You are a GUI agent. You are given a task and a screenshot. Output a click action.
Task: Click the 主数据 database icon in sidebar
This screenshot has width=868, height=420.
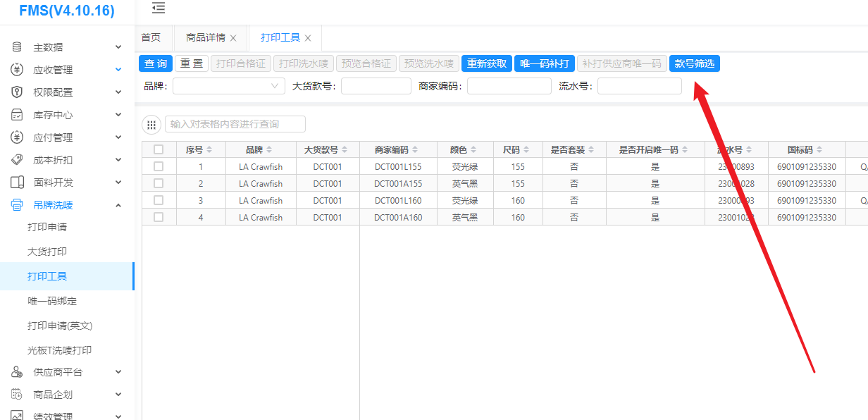[x=17, y=47]
